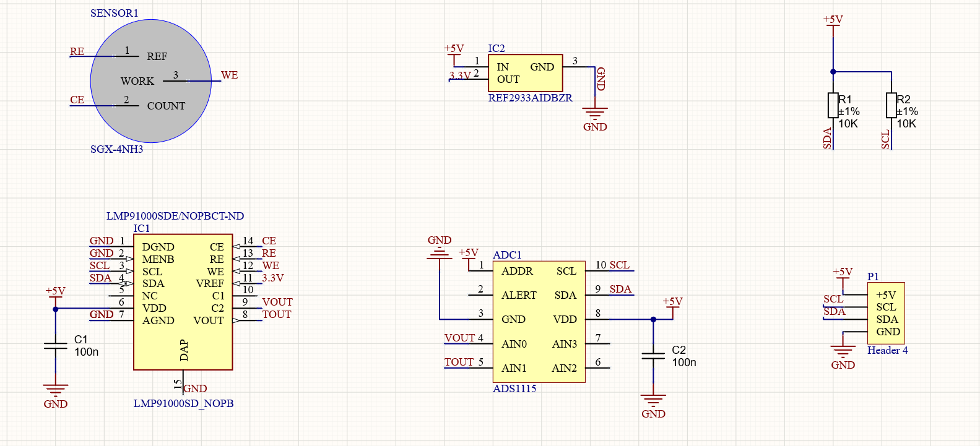Click the 10K value of R1

[848, 124]
